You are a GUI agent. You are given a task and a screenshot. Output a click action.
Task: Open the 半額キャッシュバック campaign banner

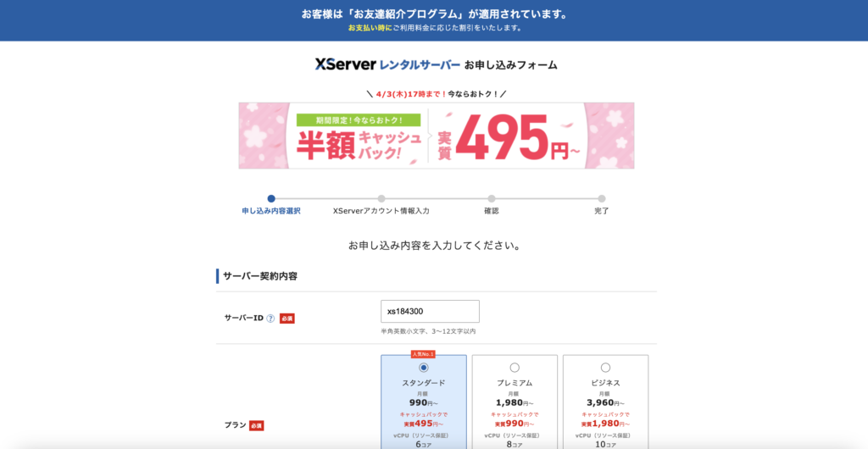[437, 136]
